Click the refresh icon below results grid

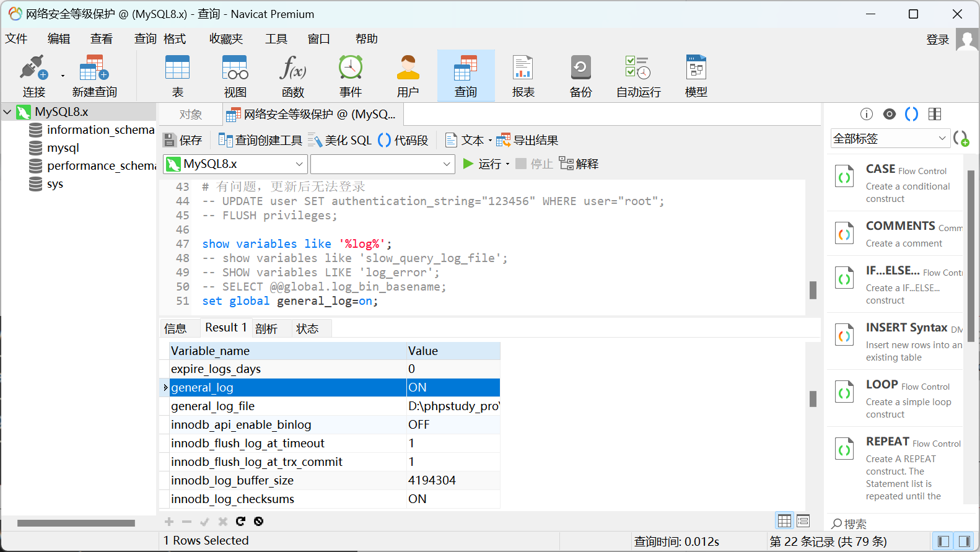240,521
